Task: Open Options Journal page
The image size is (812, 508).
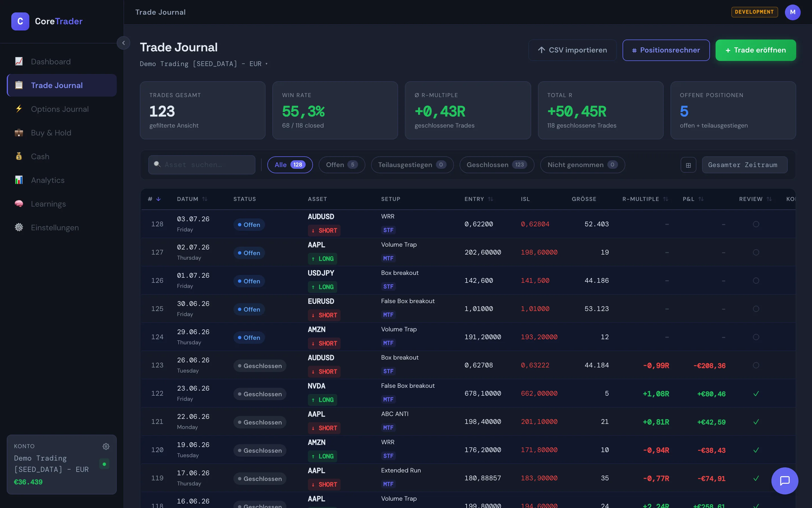Action: pos(62,109)
